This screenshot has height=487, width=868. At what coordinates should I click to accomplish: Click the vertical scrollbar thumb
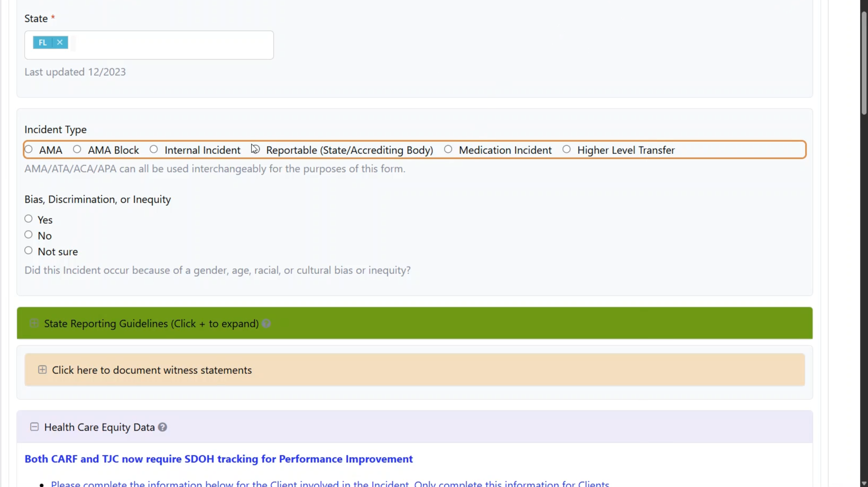(x=864, y=63)
